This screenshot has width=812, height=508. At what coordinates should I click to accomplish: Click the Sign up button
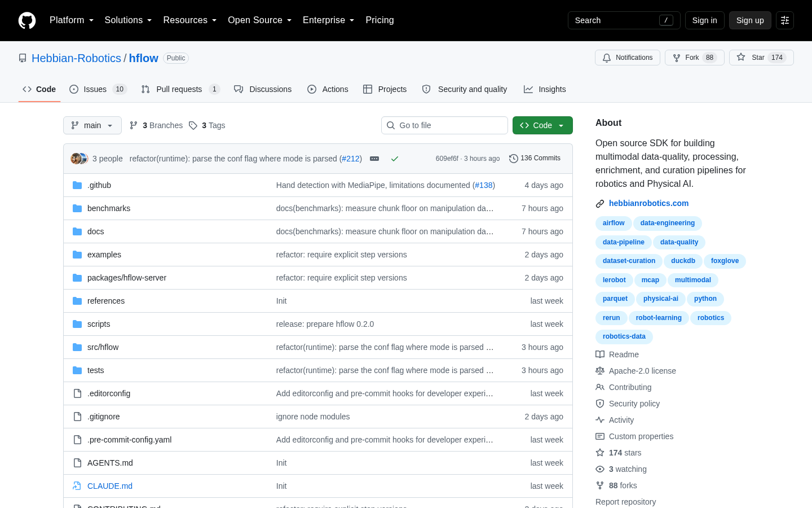coord(750,20)
